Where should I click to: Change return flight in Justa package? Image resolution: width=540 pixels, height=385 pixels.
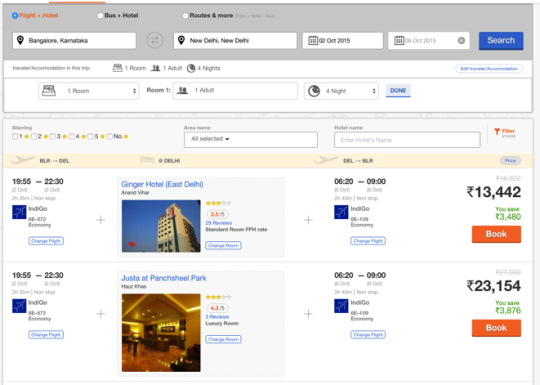coord(368,335)
